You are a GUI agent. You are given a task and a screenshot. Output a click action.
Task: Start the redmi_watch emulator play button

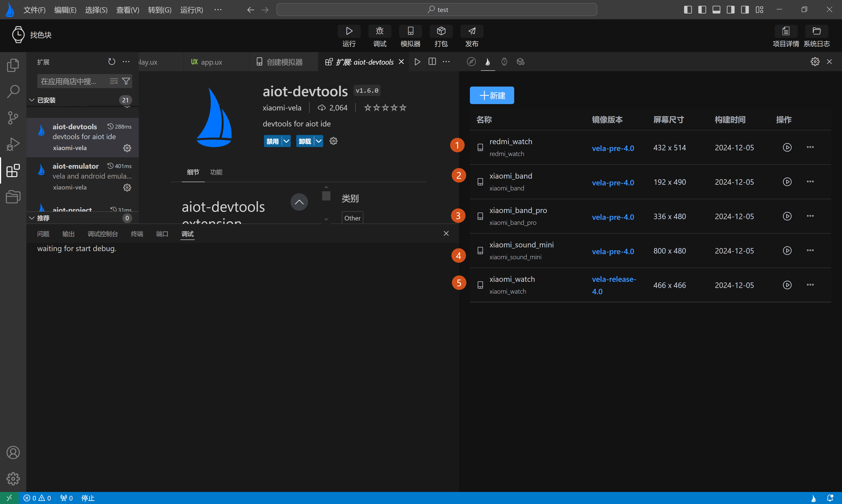point(787,147)
